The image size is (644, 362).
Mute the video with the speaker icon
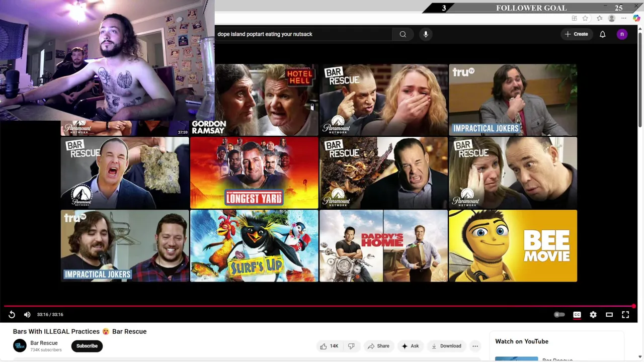(27, 315)
